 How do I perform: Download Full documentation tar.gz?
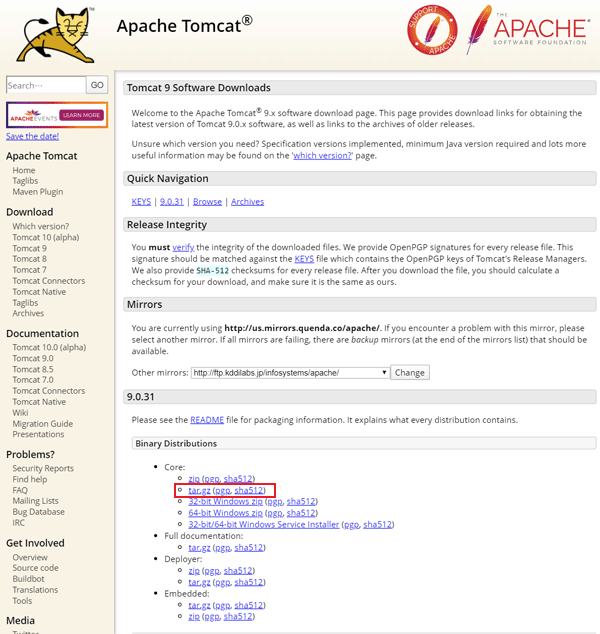click(199, 547)
